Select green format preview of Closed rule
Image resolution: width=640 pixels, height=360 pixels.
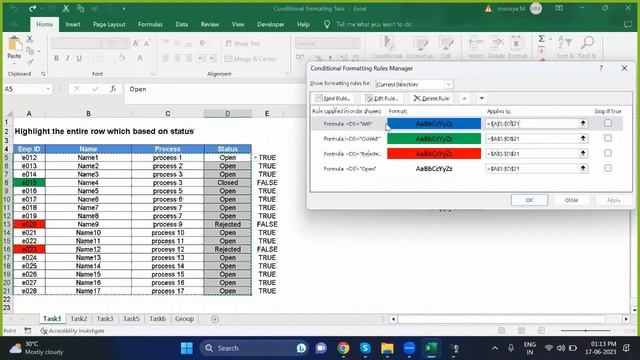click(x=434, y=139)
